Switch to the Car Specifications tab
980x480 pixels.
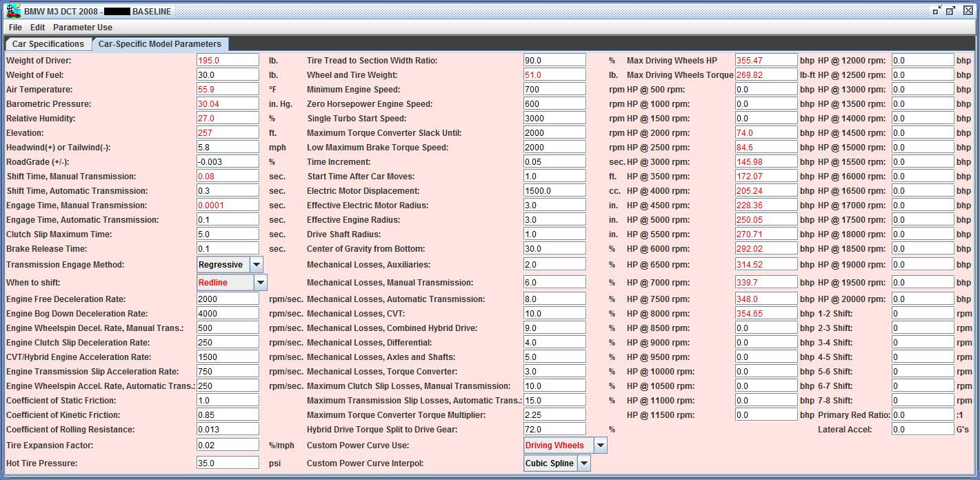click(x=48, y=44)
